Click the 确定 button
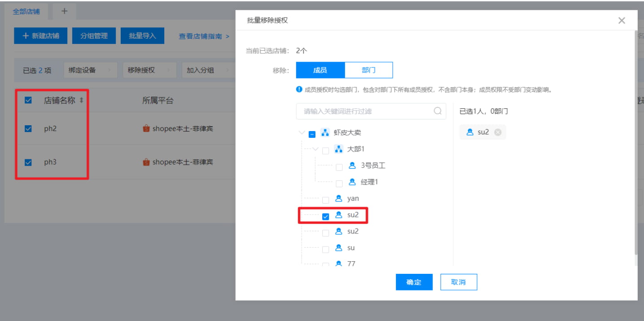This screenshot has width=644, height=321. pos(414,282)
